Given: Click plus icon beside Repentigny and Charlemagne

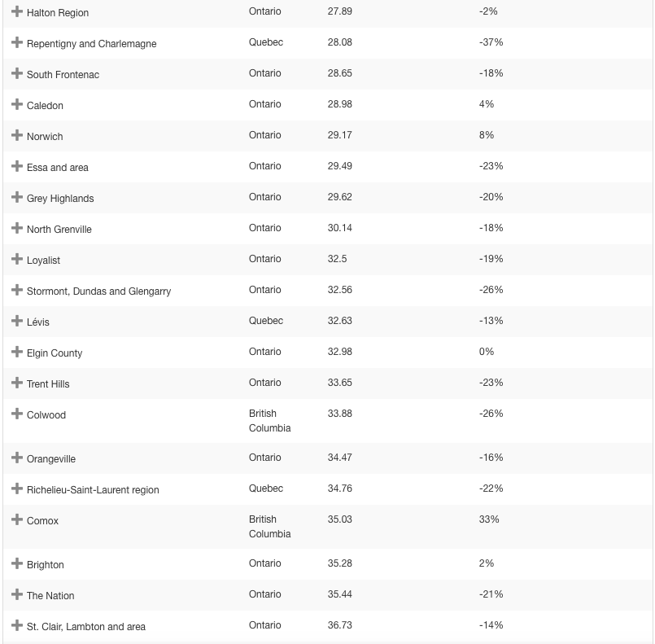Looking at the screenshot, I should (17, 42).
